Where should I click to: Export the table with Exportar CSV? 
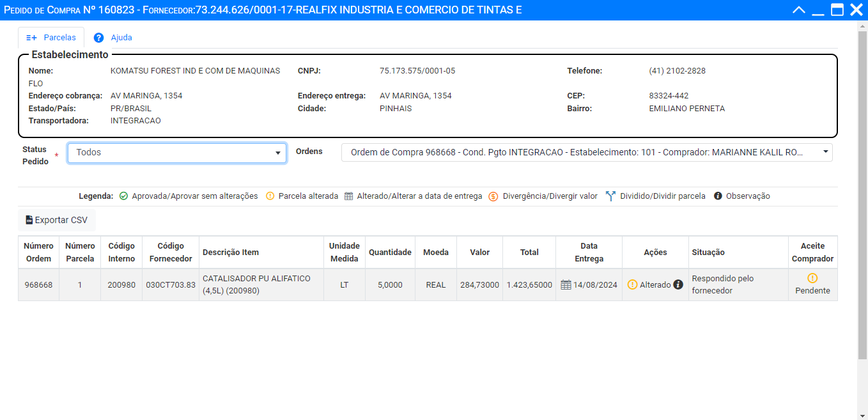point(57,220)
